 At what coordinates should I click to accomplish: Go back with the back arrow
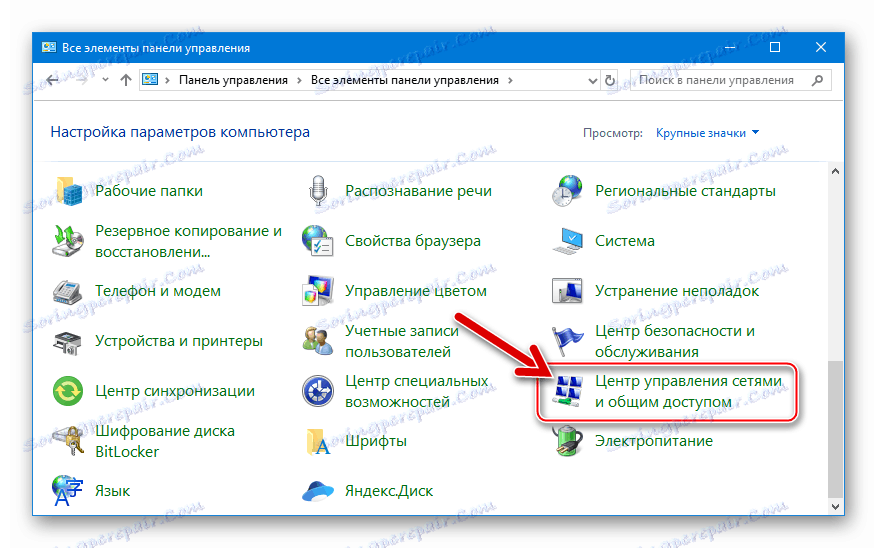coord(53,80)
